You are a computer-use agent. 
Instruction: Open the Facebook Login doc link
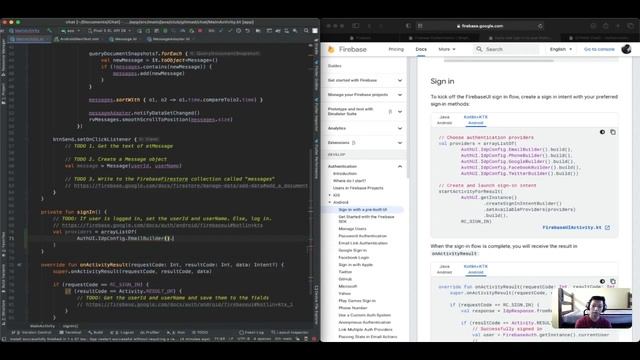tap(353, 258)
